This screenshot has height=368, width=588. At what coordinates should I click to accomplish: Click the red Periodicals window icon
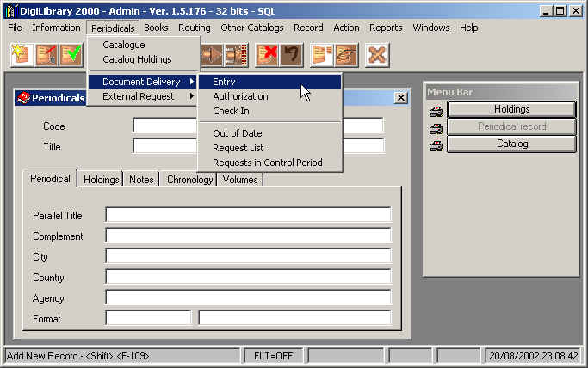click(x=23, y=97)
